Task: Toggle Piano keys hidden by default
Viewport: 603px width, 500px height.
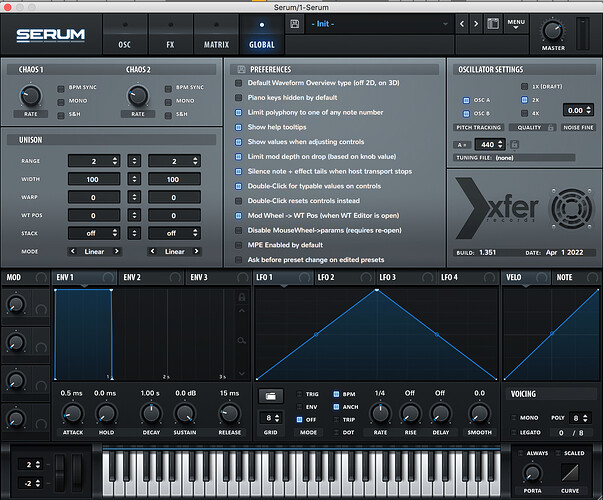Action: [238, 98]
